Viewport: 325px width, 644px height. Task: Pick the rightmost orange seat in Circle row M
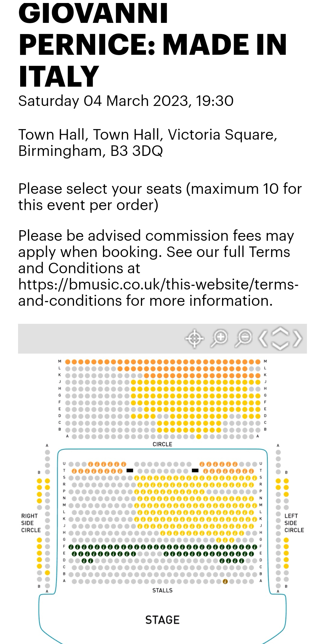coord(258,362)
